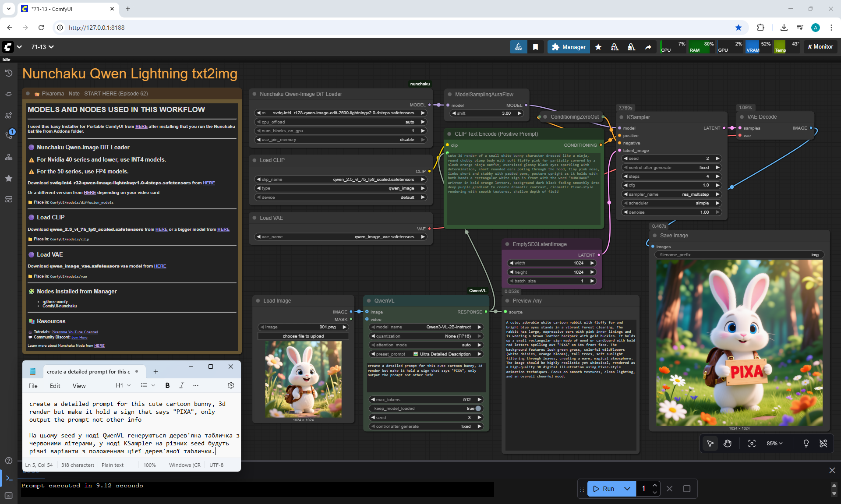841x504 pixels.
Task: Open the queue history sidebar icon
Action: tap(9, 73)
